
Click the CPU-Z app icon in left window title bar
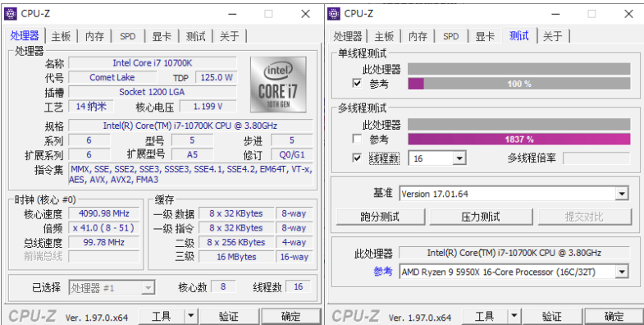point(11,14)
